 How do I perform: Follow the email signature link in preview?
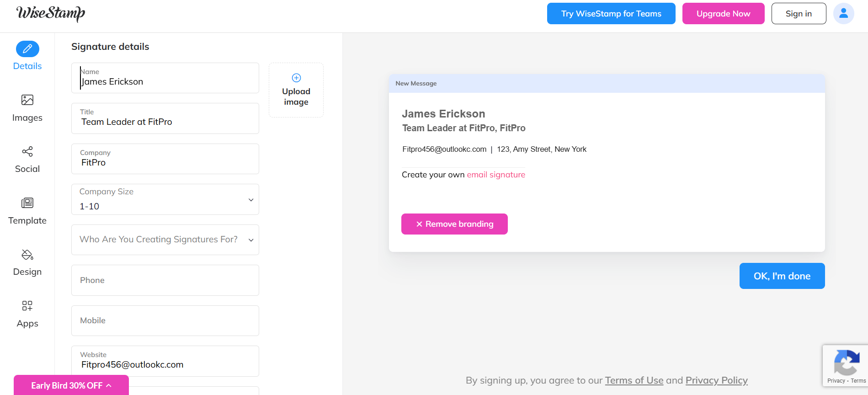point(496,175)
